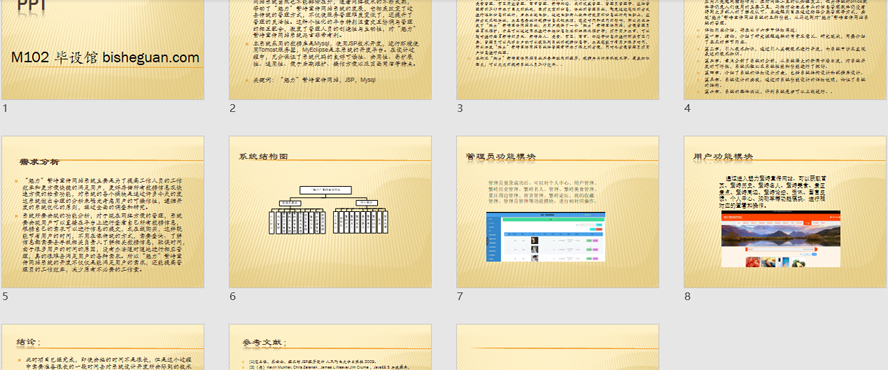Viewport: 888px width, 370px height.
Task: Click slide number label 2
Action: pos(233,108)
